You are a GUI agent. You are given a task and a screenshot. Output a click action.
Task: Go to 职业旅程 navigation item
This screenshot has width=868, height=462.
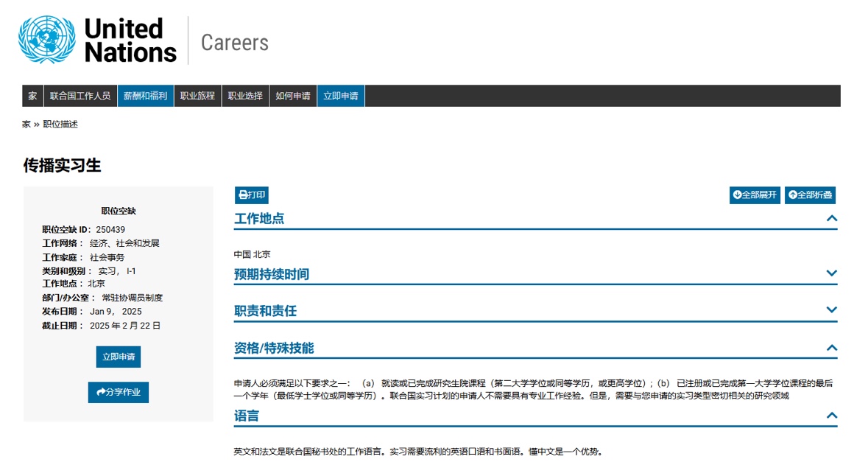tap(197, 96)
